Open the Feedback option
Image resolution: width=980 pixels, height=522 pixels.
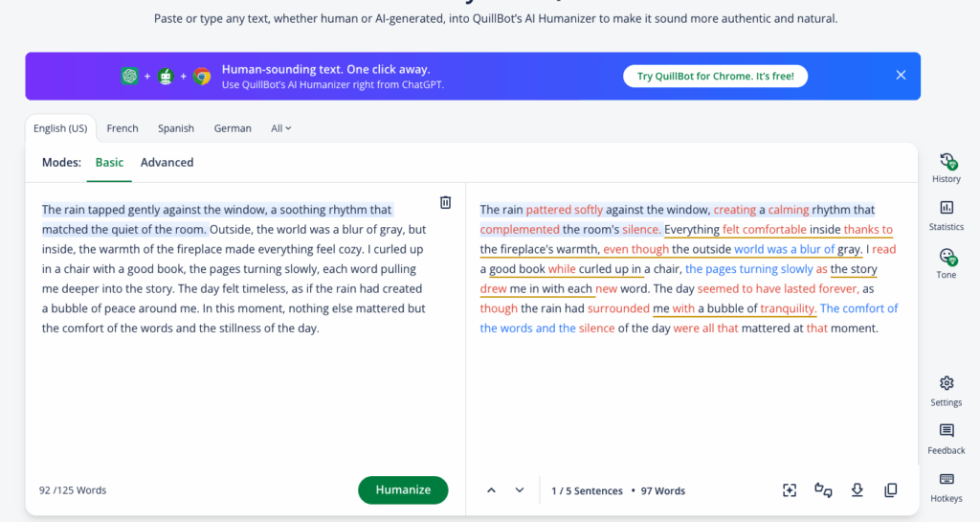tap(947, 439)
